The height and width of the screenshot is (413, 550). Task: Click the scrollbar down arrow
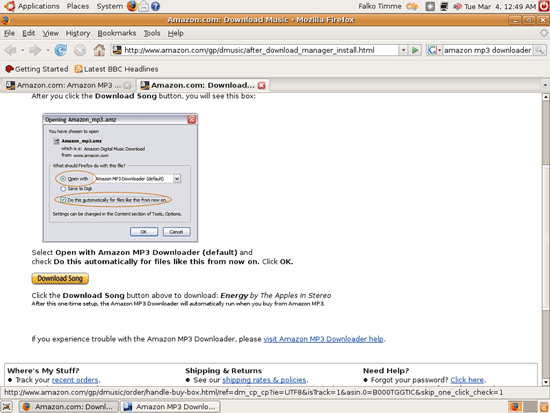point(545,382)
